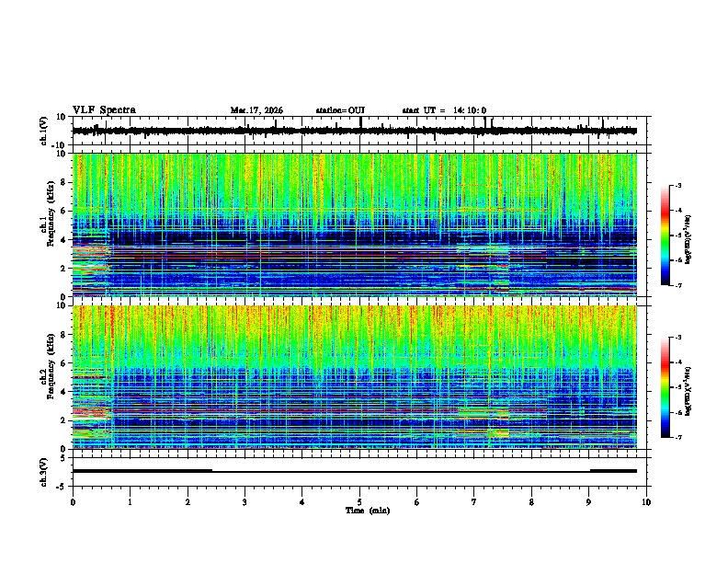Click the '8' tick on the time axis

[x=531, y=502]
